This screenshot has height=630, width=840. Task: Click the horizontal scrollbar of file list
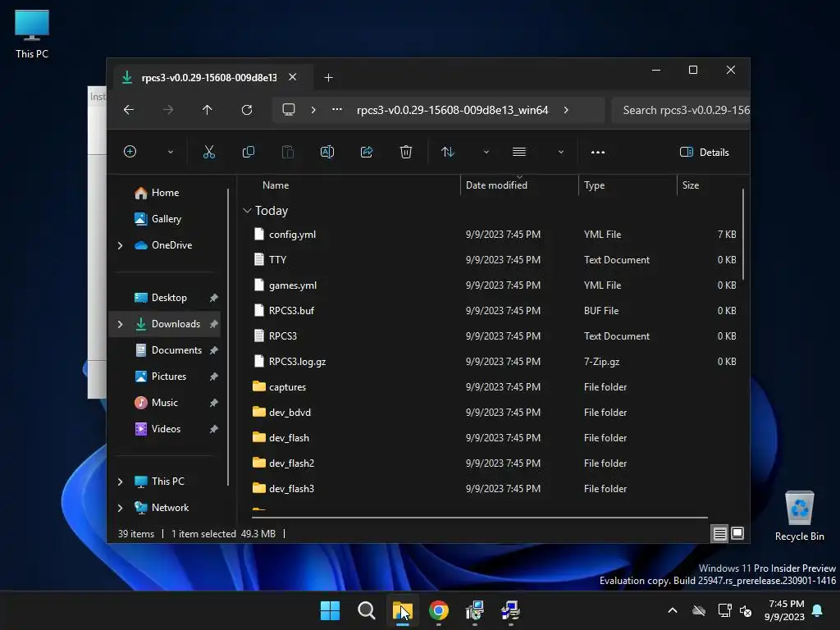click(x=480, y=518)
